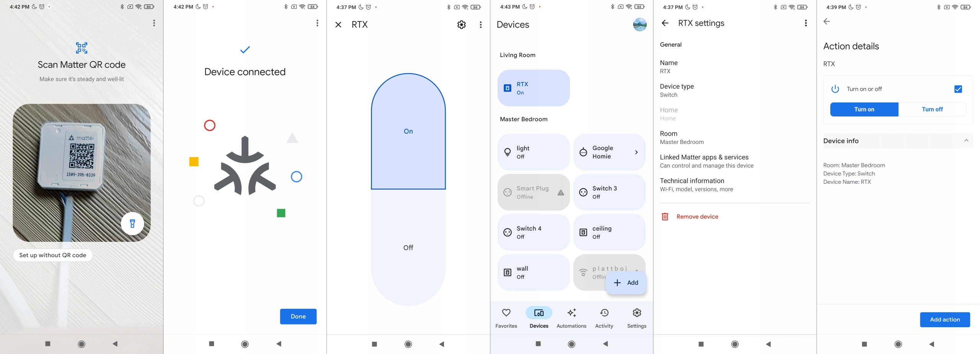Open the three-dot menu on RTX settings
980x354 pixels.
[x=805, y=23]
